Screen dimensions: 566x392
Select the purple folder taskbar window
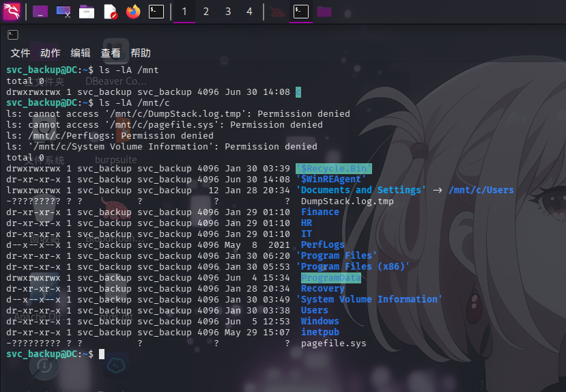[x=324, y=12]
